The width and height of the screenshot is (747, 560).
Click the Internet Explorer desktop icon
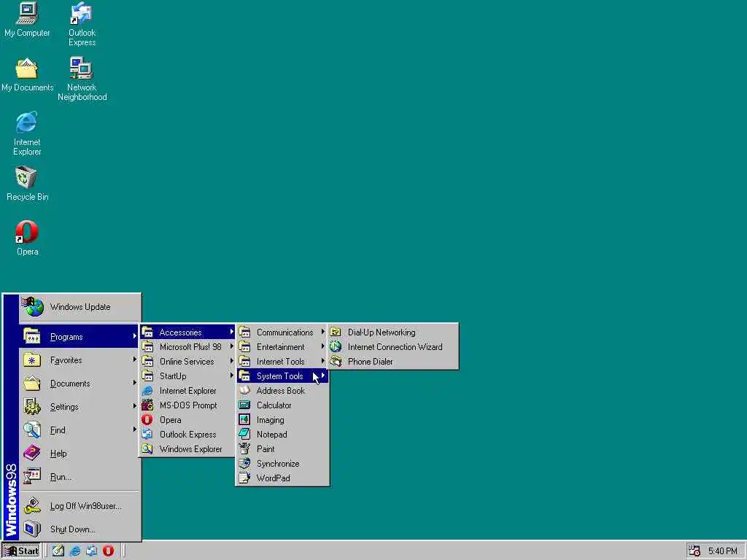[27, 134]
